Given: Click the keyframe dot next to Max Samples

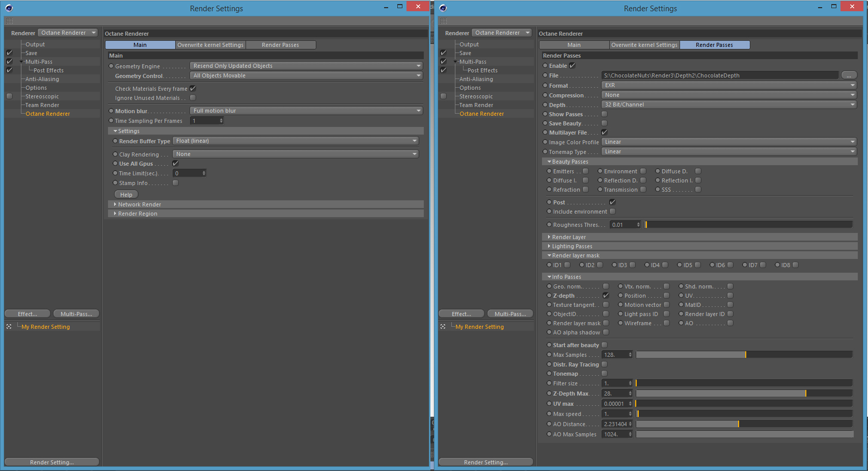Looking at the screenshot, I should point(549,354).
